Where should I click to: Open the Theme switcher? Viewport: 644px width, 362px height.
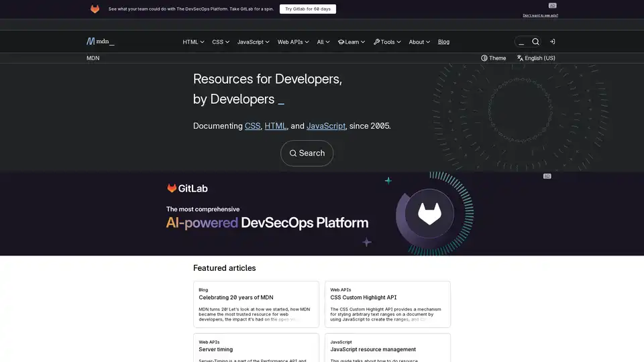coord(494,58)
